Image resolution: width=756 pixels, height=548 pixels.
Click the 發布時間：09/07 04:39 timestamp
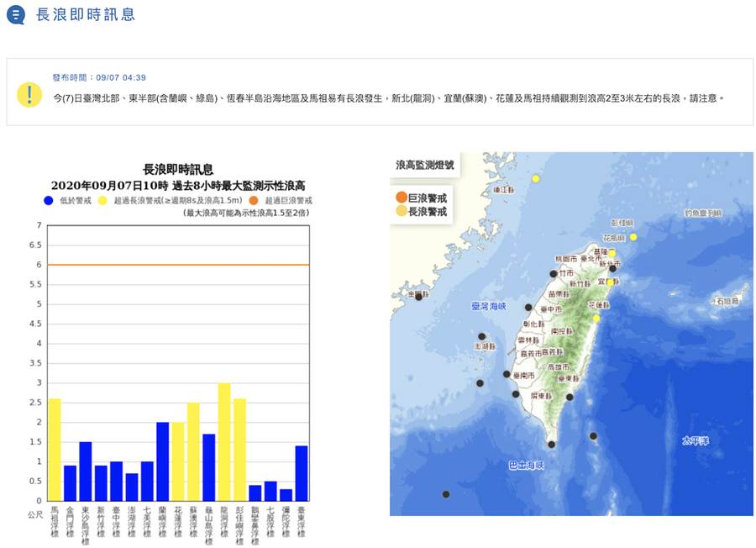coord(99,77)
